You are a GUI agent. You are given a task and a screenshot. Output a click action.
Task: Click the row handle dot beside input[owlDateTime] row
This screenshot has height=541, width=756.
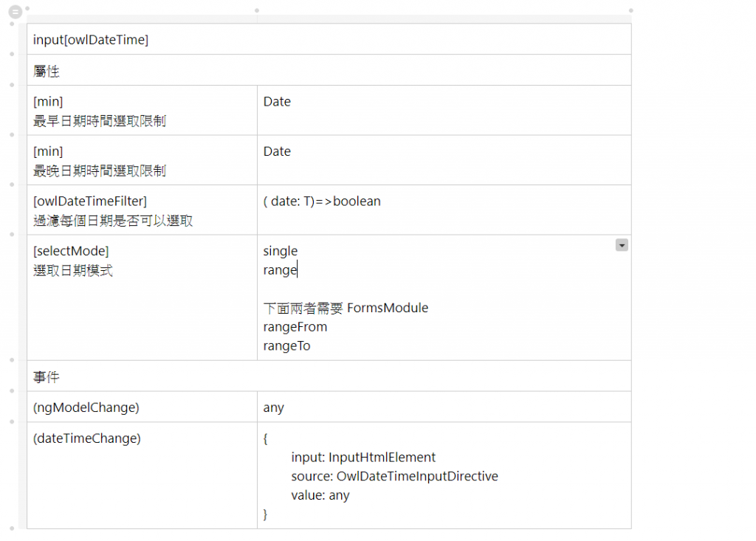coord(12,24)
